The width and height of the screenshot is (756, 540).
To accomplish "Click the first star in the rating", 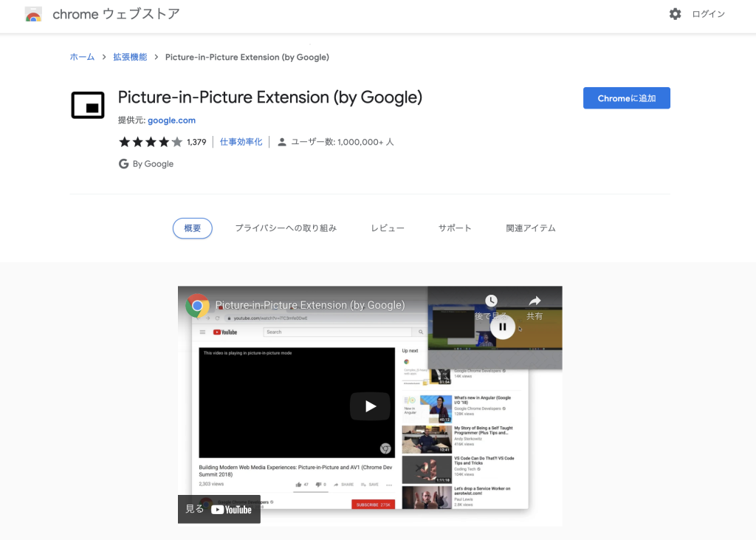I will (124, 142).
